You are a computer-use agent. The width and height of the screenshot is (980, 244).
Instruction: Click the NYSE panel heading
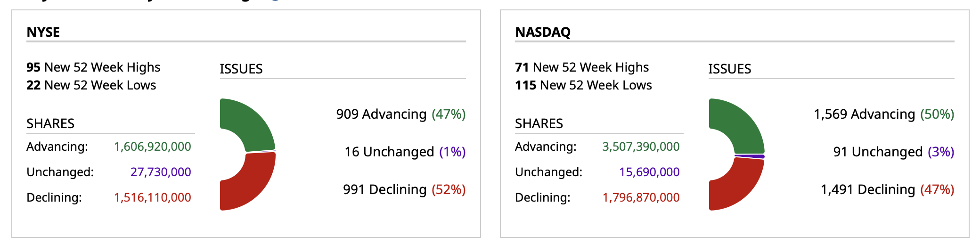click(x=43, y=32)
